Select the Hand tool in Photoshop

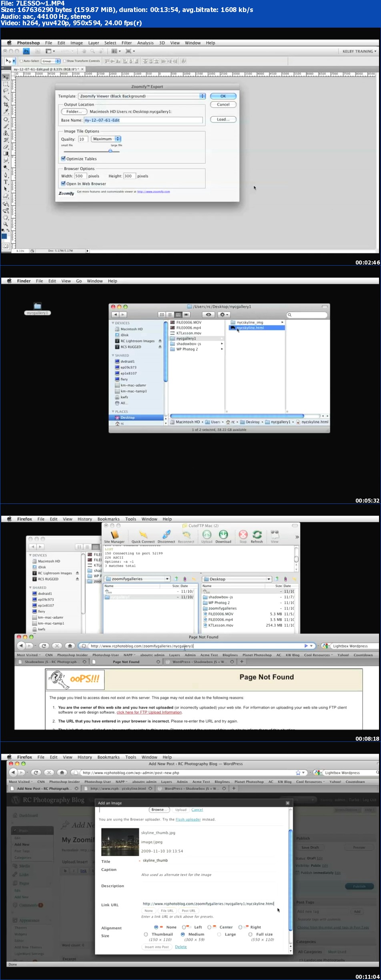[x=6, y=217]
